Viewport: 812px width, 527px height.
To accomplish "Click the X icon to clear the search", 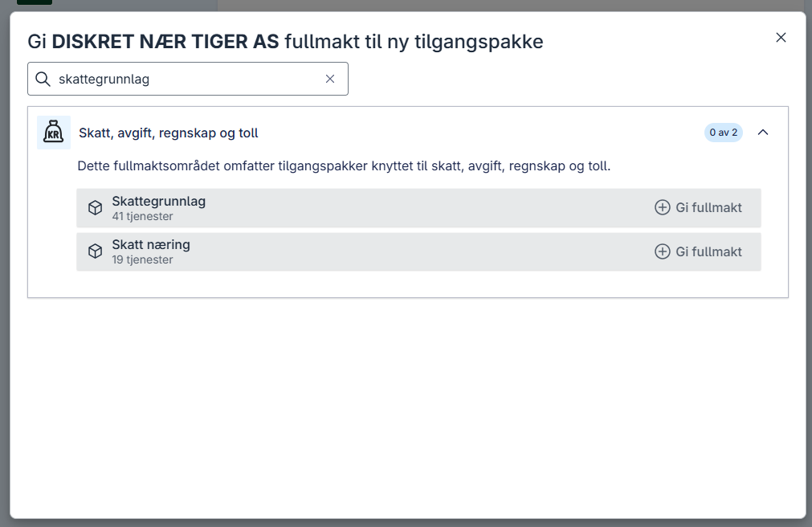I will (329, 79).
